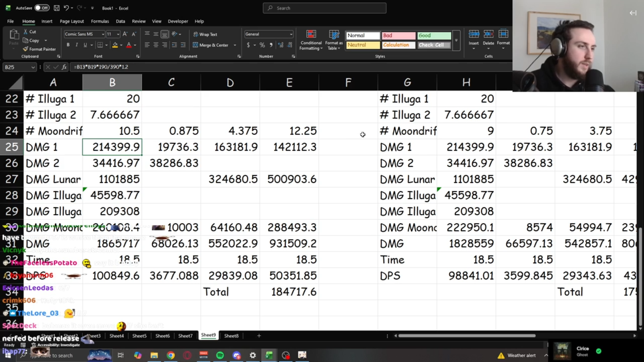644x362 pixels.
Task: Click the Format Painter brush
Action: coord(25,49)
